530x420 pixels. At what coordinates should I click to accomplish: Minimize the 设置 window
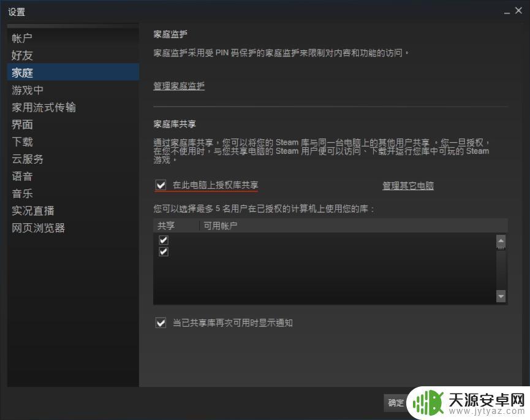pos(507,12)
